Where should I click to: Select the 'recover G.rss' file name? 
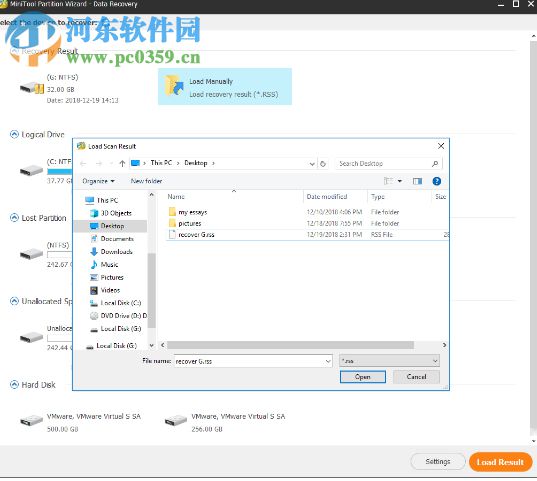tap(196, 235)
